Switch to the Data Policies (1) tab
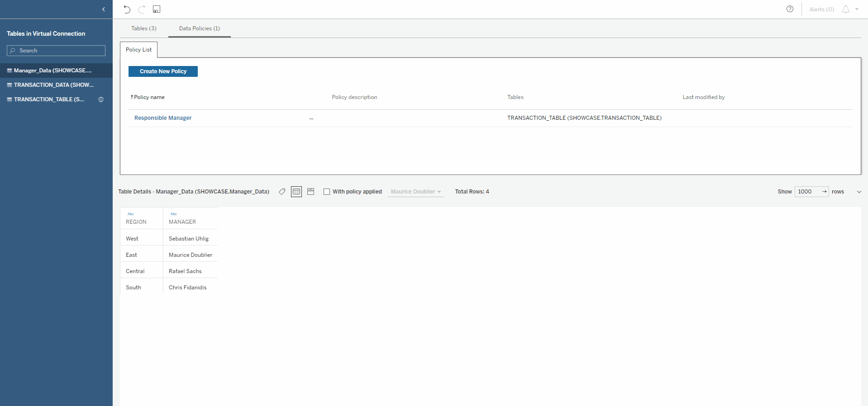The height and width of the screenshot is (406, 868). [x=200, y=28]
